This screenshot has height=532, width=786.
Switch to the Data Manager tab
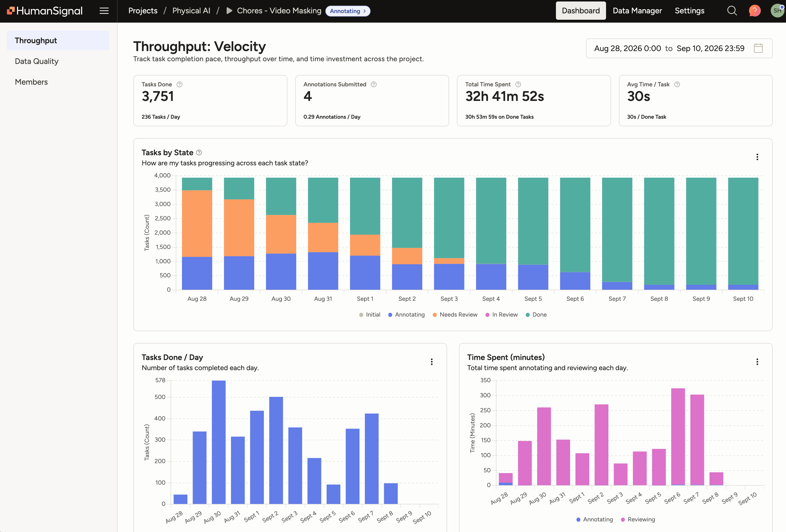[637, 11]
